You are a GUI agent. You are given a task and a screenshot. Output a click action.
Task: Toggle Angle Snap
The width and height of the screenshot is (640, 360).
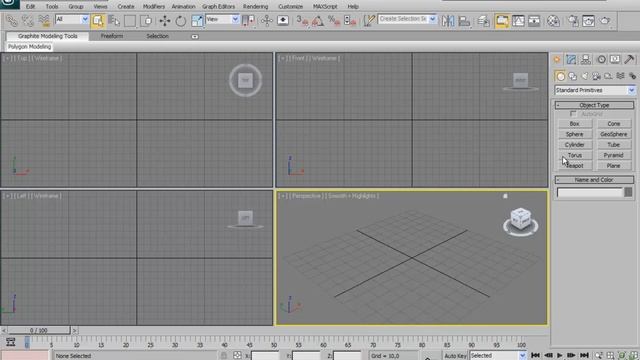point(318,21)
